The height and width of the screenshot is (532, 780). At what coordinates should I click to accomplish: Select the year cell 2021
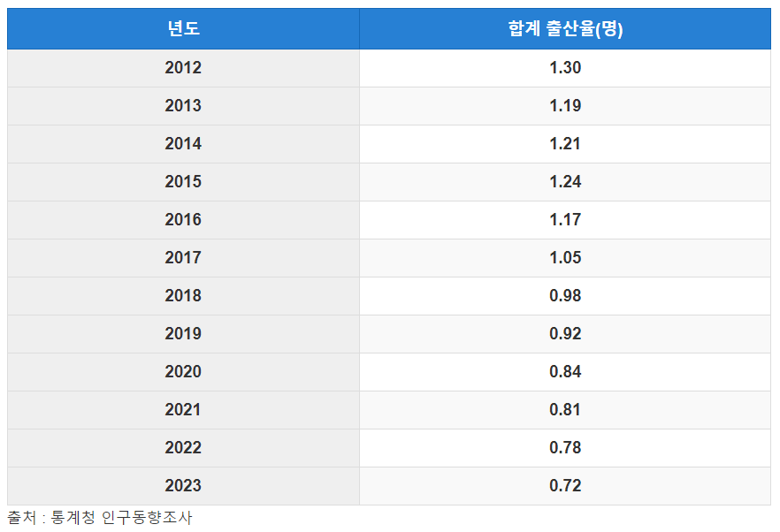click(183, 410)
